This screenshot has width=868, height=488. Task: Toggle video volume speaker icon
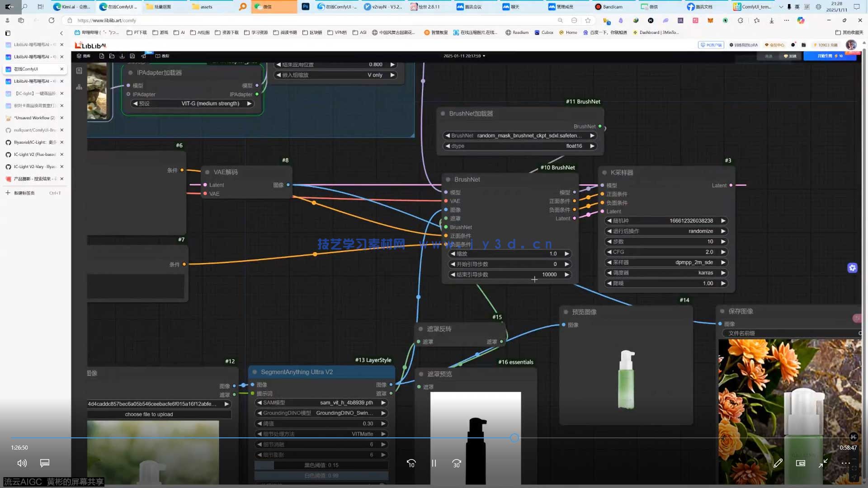pos(22,463)
